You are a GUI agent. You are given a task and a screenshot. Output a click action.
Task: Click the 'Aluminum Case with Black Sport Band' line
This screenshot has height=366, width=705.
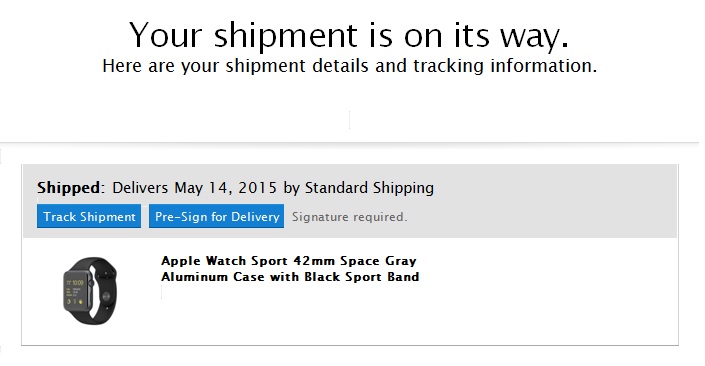(x=290, y=277)
